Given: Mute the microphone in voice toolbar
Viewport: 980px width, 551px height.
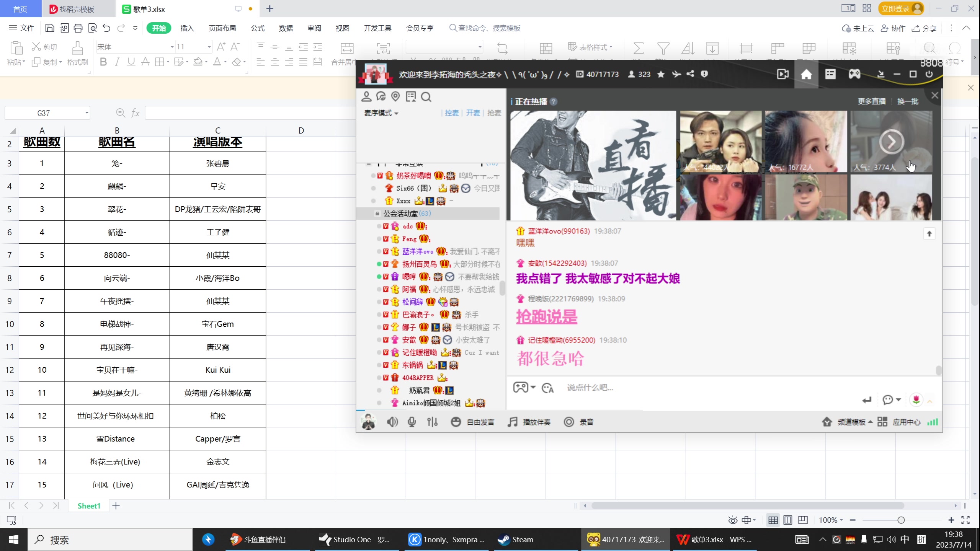Looking at the screenshot, I should click(x=412, y=422).
